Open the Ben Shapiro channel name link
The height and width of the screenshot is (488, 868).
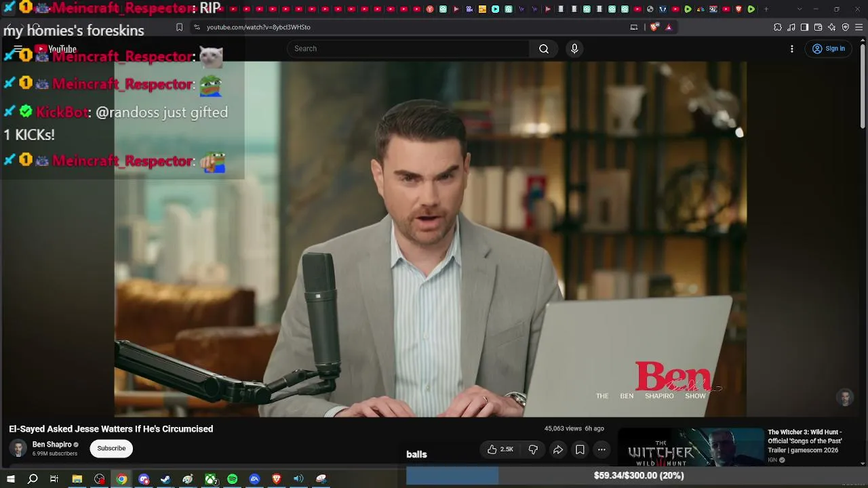click(x=52, y=445)
